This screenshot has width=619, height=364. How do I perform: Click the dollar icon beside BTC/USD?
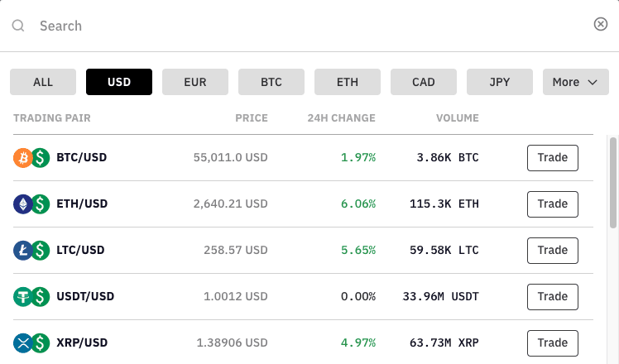(40, 157)
